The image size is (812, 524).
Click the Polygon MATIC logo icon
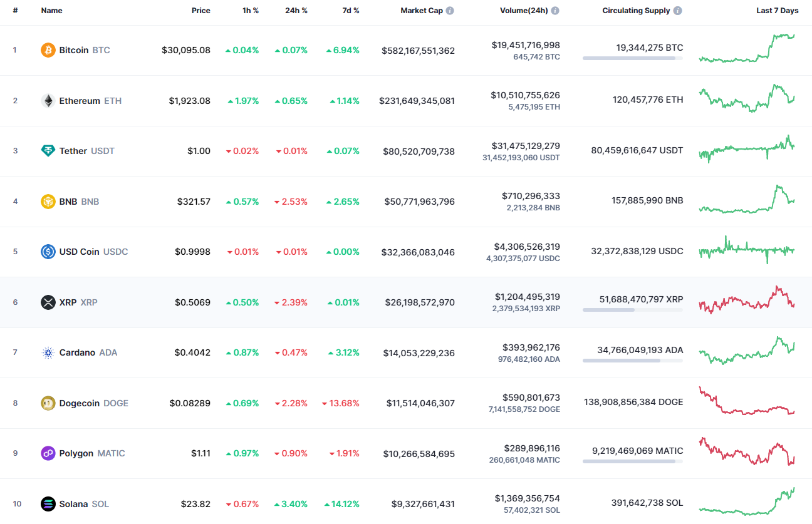pyautogui.click(x=47, y=453)
